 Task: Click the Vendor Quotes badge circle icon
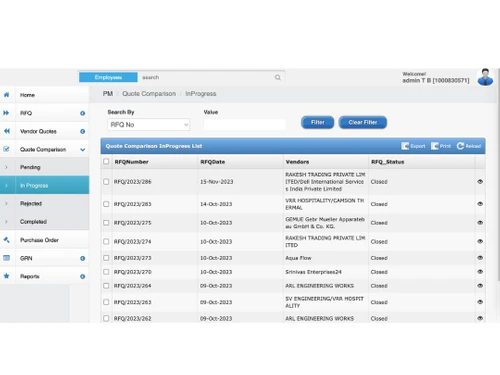(x=82, y=131)
